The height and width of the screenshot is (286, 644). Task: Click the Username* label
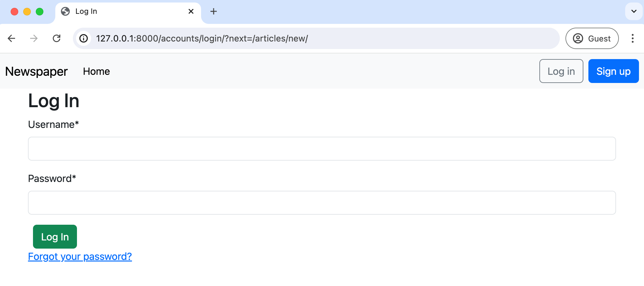tap(53, 124)
